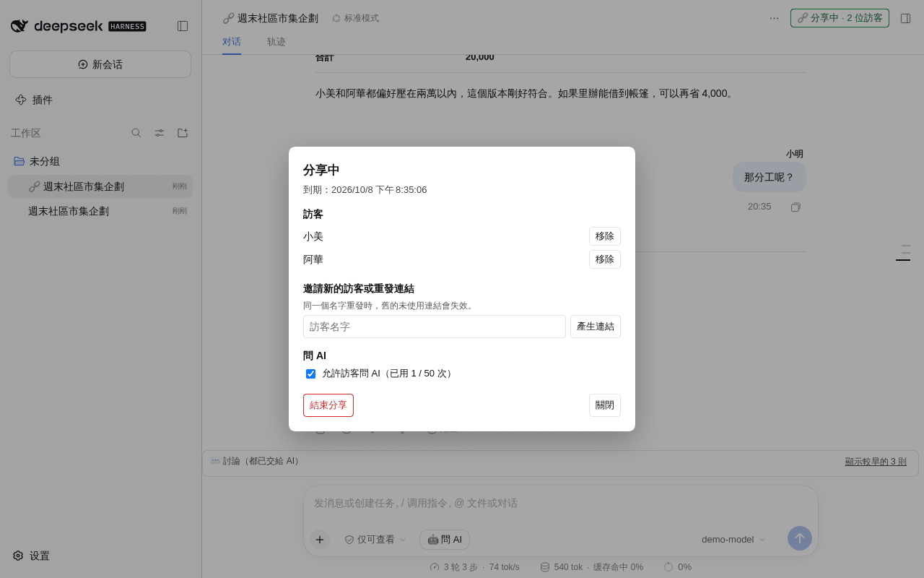The width and height of the screenshot is (924, 578).
Task: Copy the 那分工呢？ message
Action: (x=796, y=207)
